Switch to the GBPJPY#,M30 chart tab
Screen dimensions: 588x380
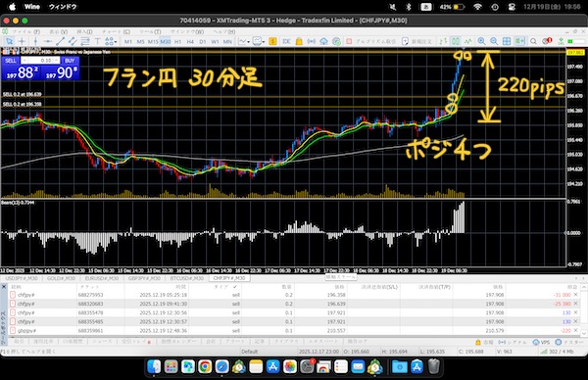[x=144, y=278]
